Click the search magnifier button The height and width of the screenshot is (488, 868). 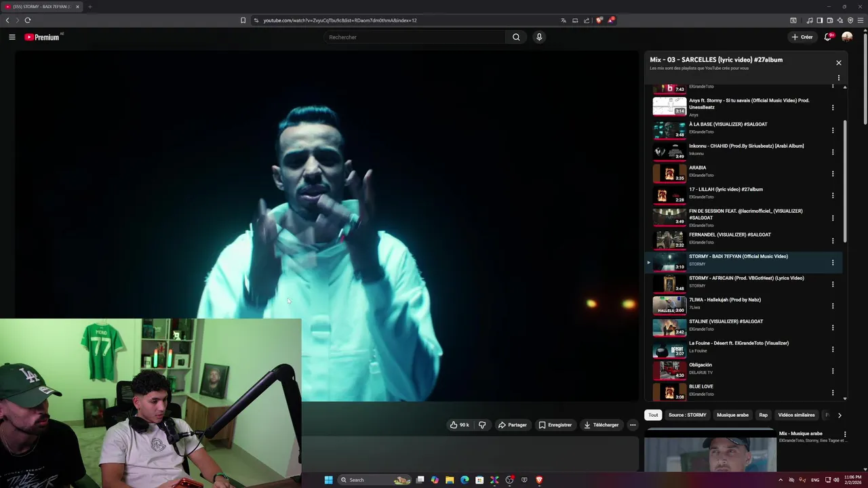coord(516,37)
